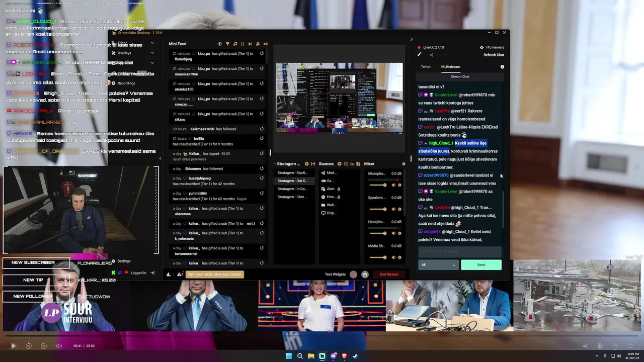644x362 pixels.
Task: Edit stream info pencil icon
Action: pyautogui.click(x=420, y=55)
